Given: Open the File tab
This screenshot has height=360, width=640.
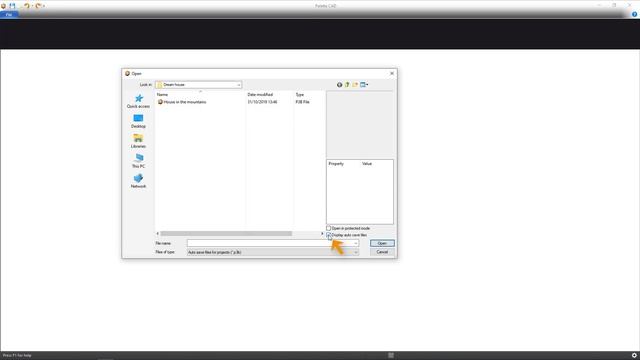Looking at the screenshot, I should (9, 15).
